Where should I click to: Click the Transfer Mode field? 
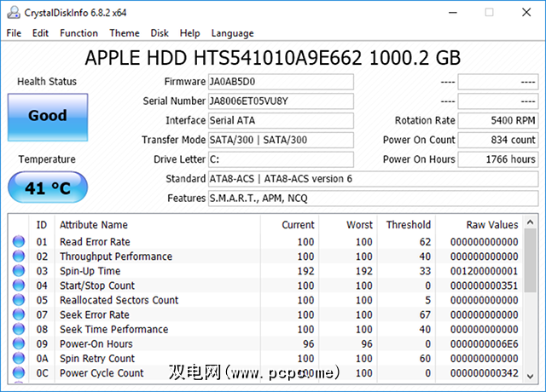coord(281,140)
